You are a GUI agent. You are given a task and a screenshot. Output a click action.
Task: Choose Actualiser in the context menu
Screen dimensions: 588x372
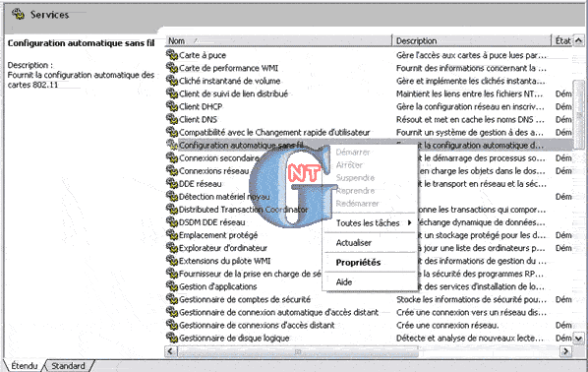[371, 242]
